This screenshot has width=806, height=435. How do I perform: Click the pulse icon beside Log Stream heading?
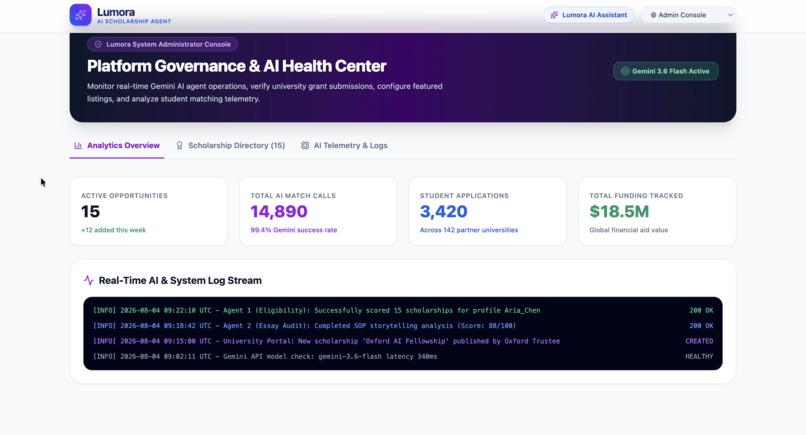[x=88, y=280]
